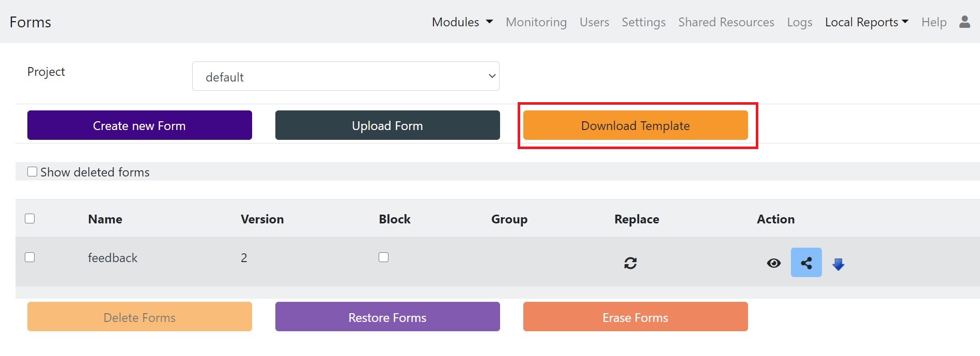Check the feedback row selection checkbox
Viewport: 980px width, 356px height.
click(x=30, y=257)
